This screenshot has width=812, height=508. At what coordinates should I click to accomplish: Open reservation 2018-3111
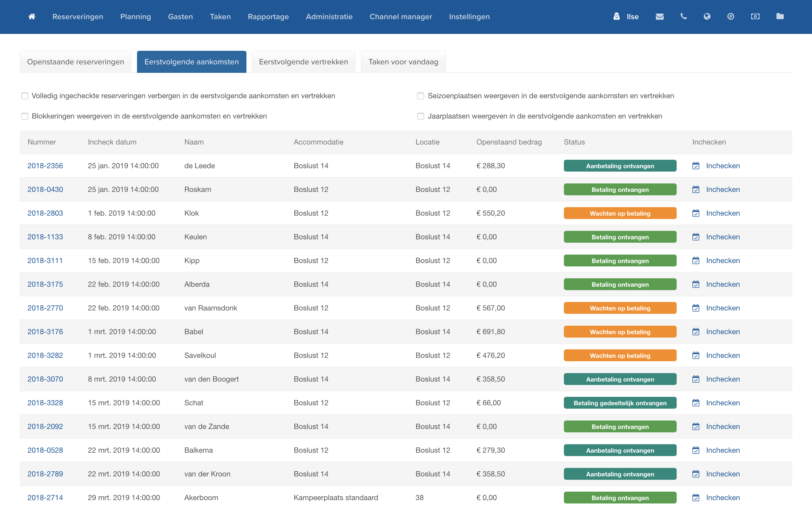(45, 260)
